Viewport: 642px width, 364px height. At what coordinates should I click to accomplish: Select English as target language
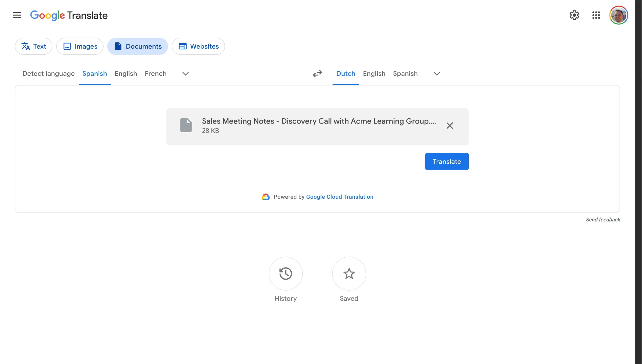tap(374, 74)
